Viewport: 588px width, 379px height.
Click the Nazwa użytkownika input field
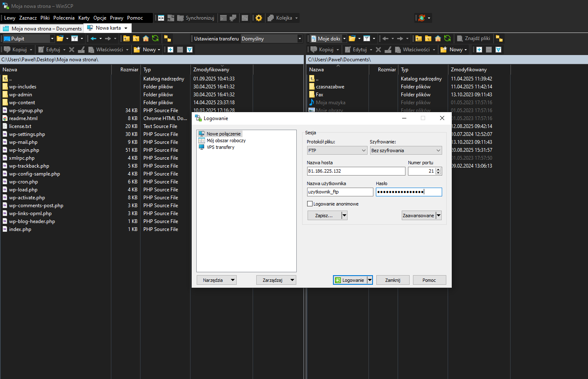coord(340,192)
